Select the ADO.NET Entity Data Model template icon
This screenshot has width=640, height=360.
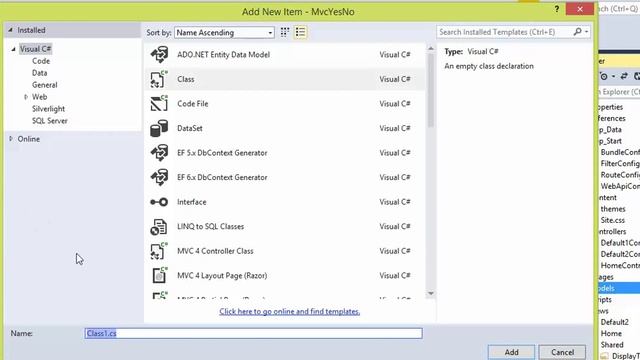159,55
